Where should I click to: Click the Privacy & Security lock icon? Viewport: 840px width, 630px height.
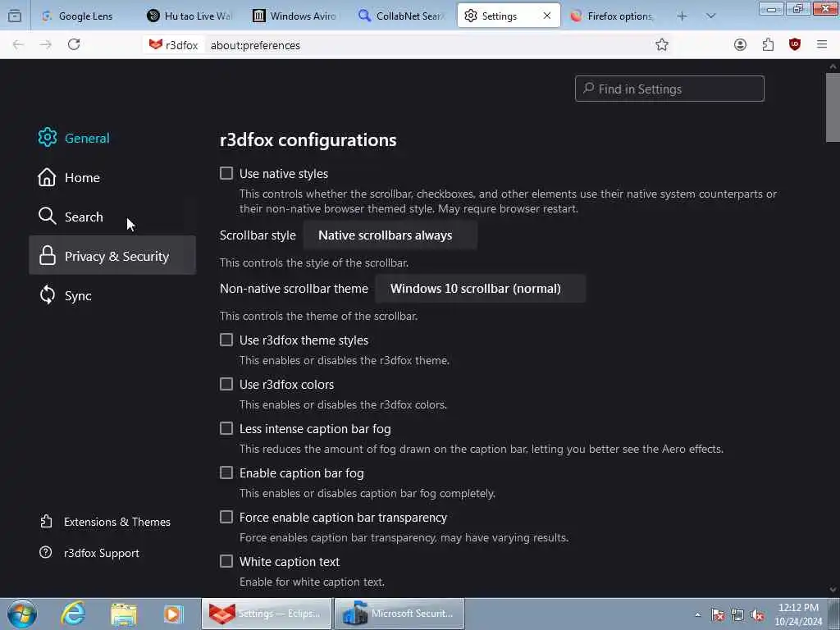(47, 256)
